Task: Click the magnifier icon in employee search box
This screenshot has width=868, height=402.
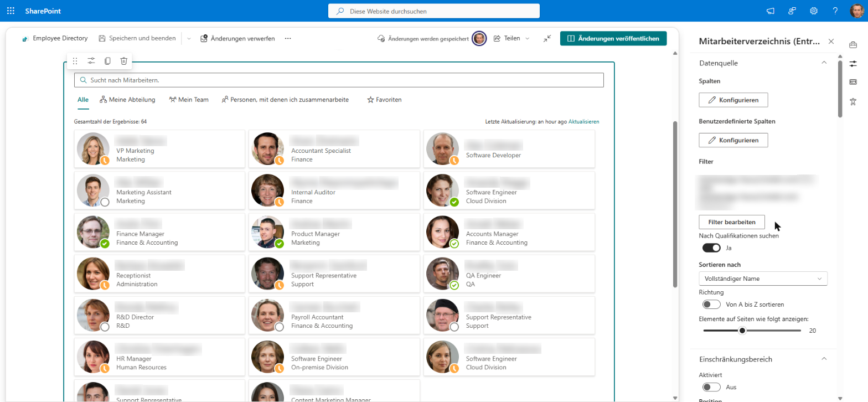Action: (x=83, y=80)
